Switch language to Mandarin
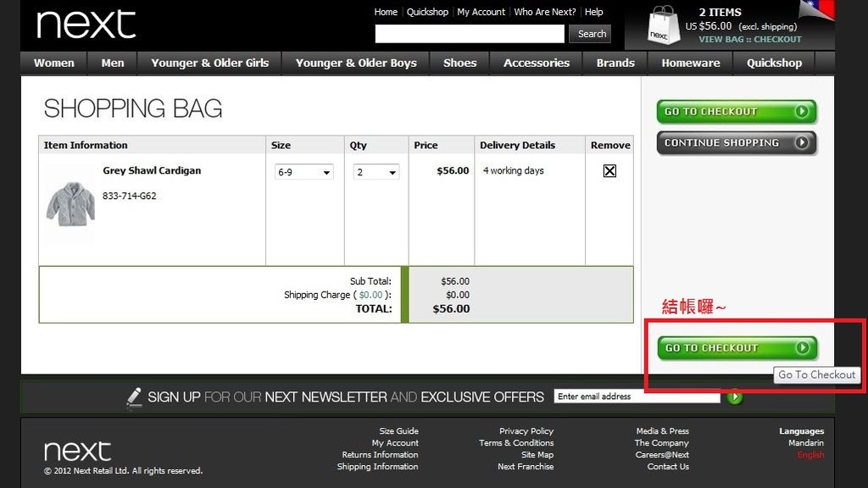Image resolution: width=868 pixels, height=488 pixels. point(806,442)
